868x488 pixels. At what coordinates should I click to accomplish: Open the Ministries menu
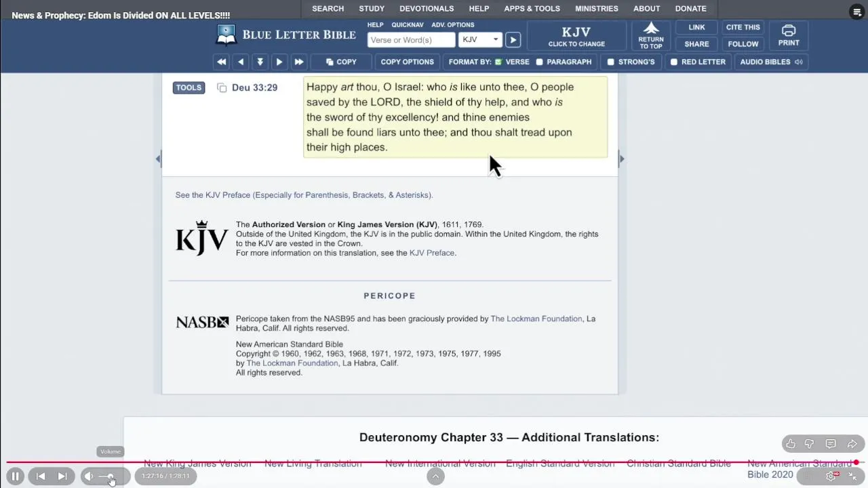pyautogui.click(x=597, y=9)
